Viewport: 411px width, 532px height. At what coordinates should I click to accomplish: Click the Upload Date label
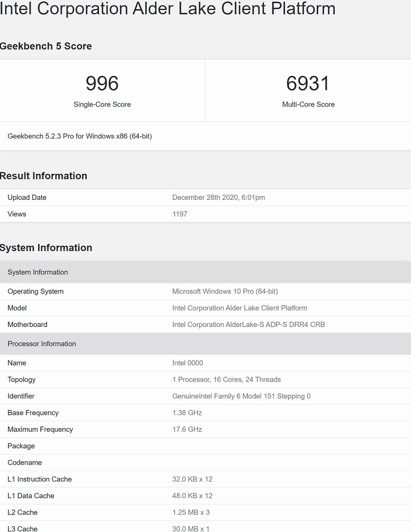tap(27, 198)
